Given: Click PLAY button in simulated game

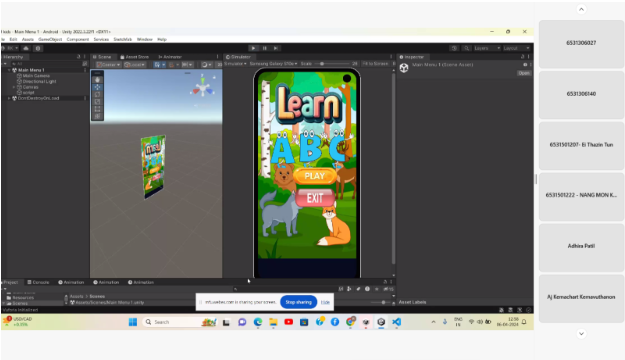Looking at the screenshot, I should pos(315,176).
